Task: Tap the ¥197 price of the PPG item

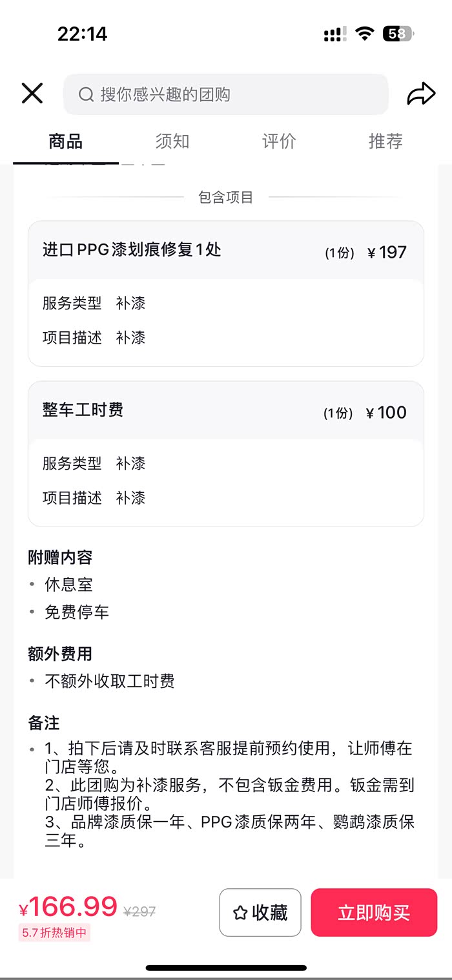Action: tap(387, 253)
